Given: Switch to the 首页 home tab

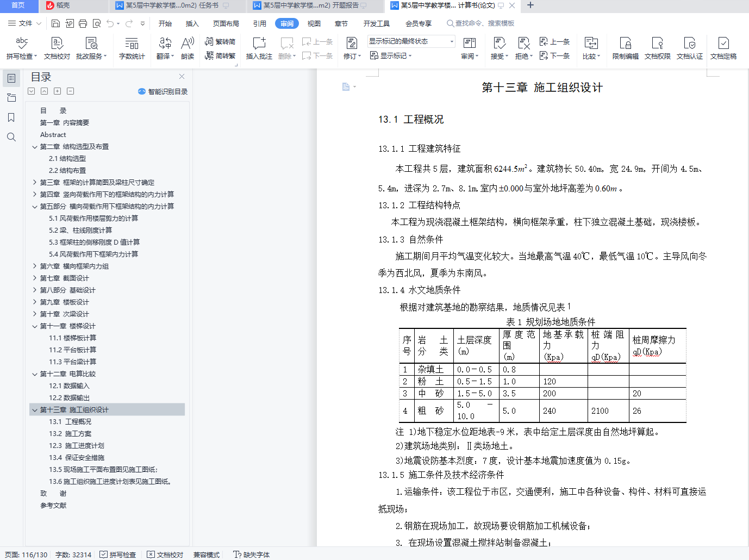Looking at the screenshot, I should [x=18, y=5].
